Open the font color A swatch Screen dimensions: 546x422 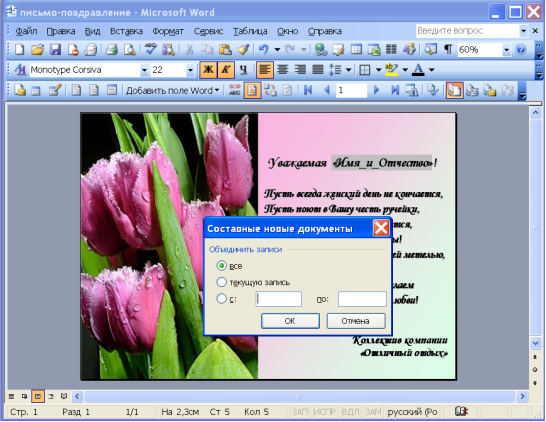[x=418, y=70]
